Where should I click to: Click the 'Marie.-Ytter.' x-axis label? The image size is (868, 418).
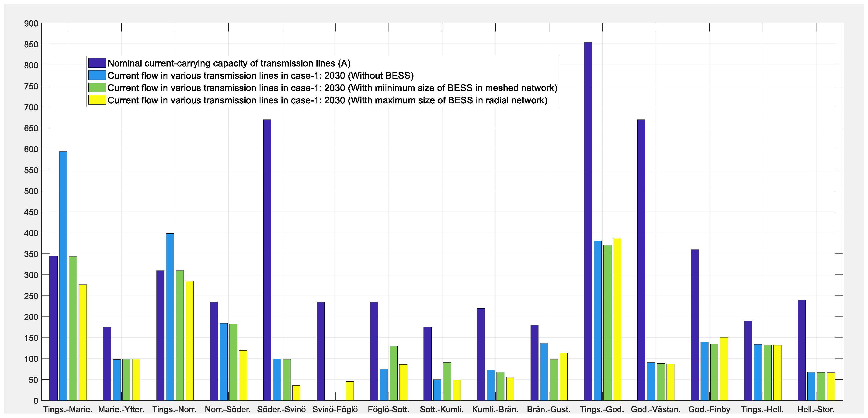121,410
